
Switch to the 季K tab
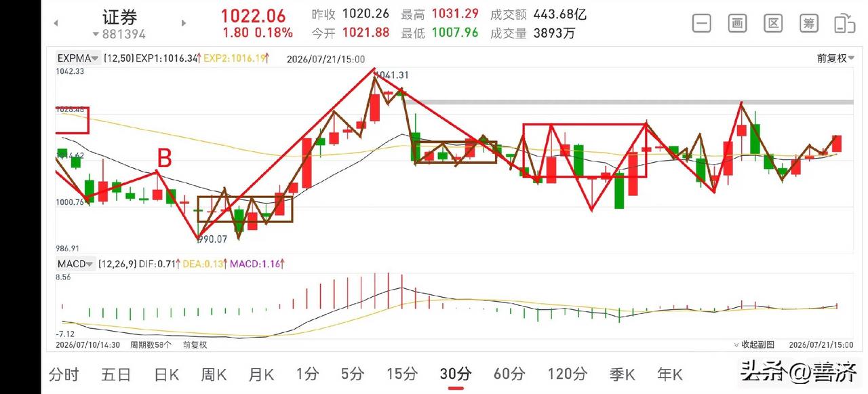point(622,374)
